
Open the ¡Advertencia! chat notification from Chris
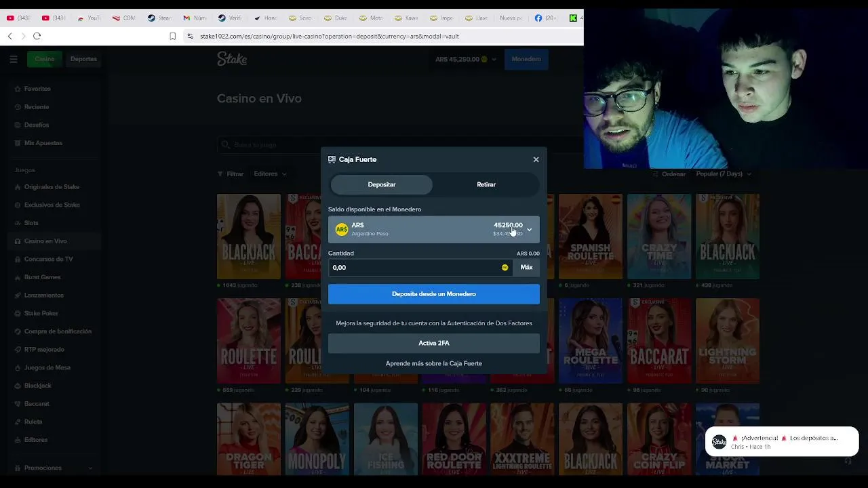pyautogui.click(x=782, y=442)
